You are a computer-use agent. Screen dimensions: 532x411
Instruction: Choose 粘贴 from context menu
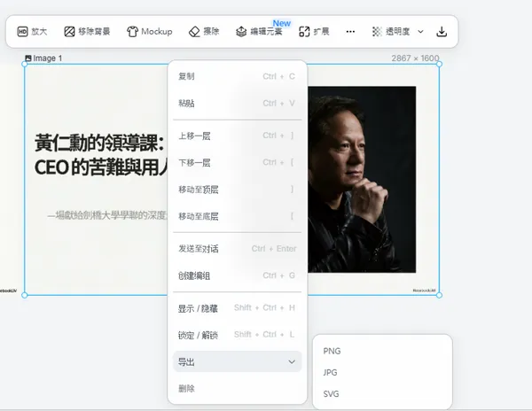pos(237,103)
